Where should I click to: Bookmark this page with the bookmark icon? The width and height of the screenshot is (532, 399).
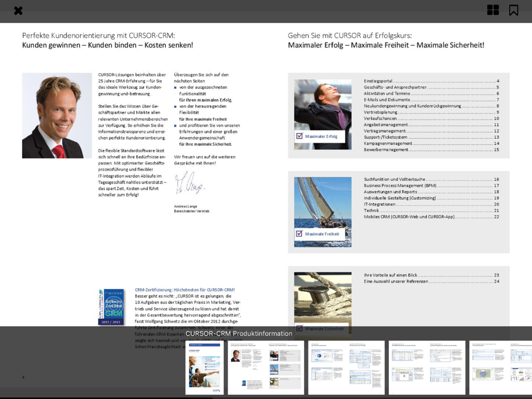click(x=513, y=10)
